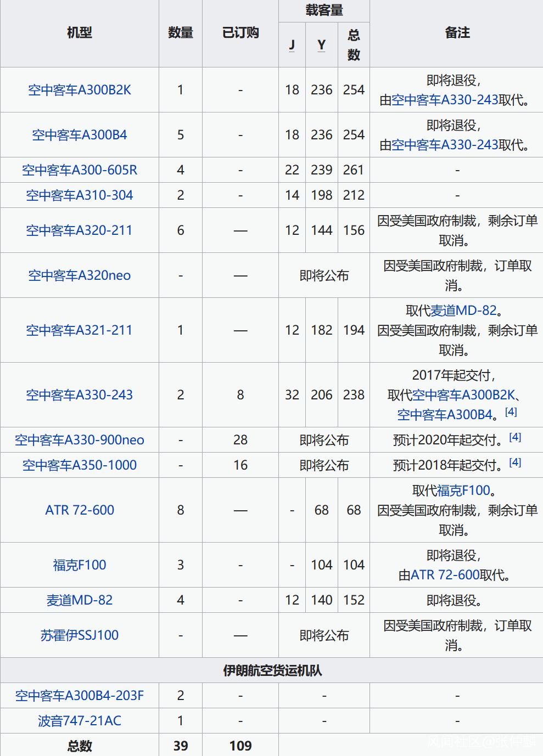Screen dimensions: 543x756
Task: Visit the 空中客车A320-211 page link
Action: [x=80, y=230]
